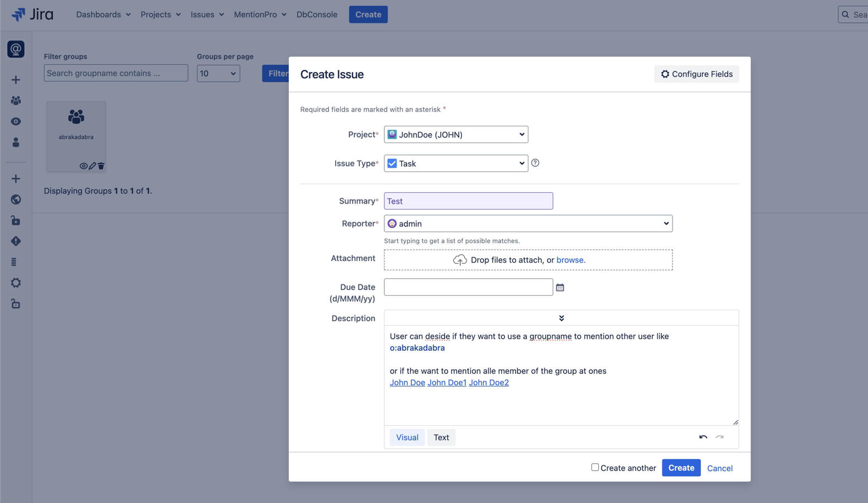Expand the description toolbar double chevron

(561, 318)
